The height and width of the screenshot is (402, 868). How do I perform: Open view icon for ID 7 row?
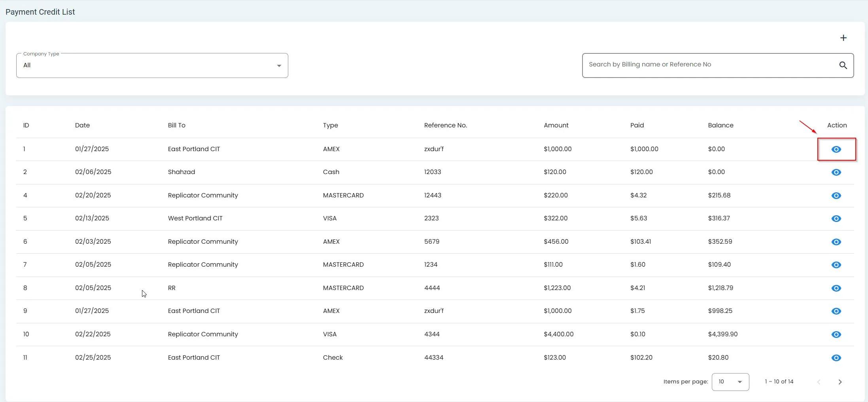[x=836, y=265]
